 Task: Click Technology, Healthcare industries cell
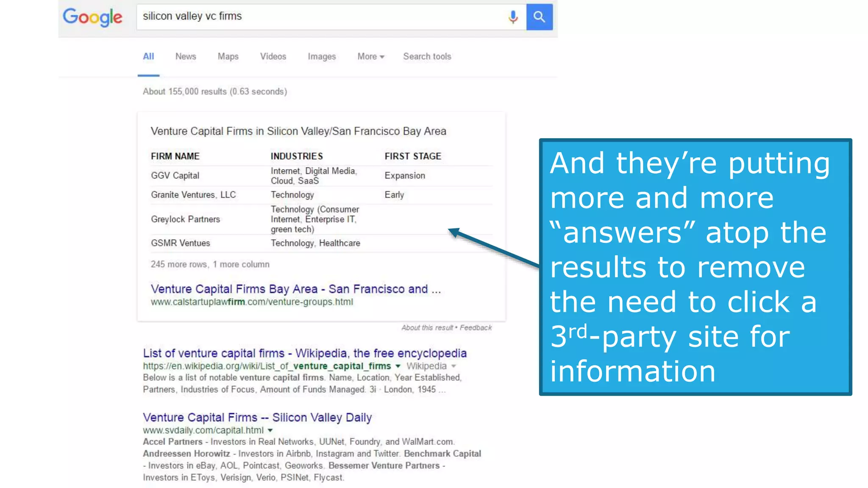point(315,243)
